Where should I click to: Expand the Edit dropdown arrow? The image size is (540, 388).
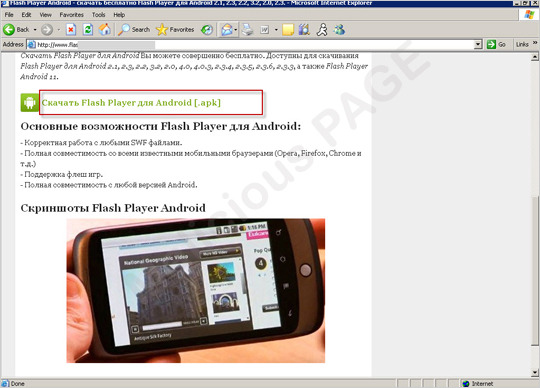pyautogui.click(x=276, y=30)
